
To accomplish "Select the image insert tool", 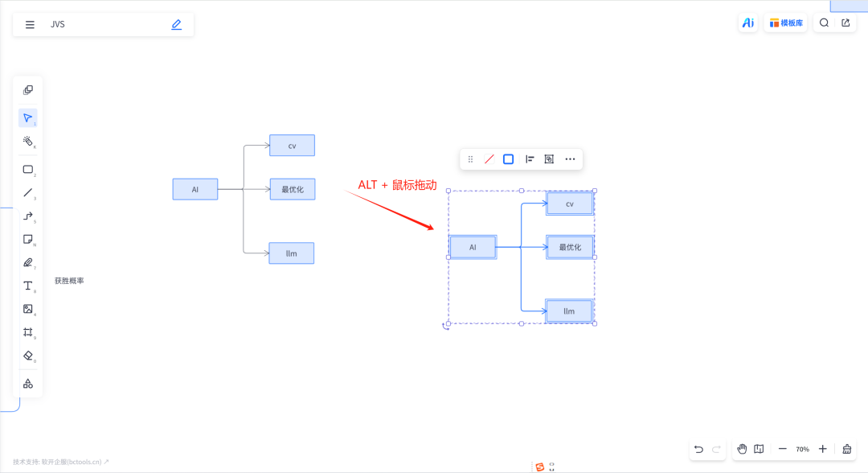I will pos(27,309).
